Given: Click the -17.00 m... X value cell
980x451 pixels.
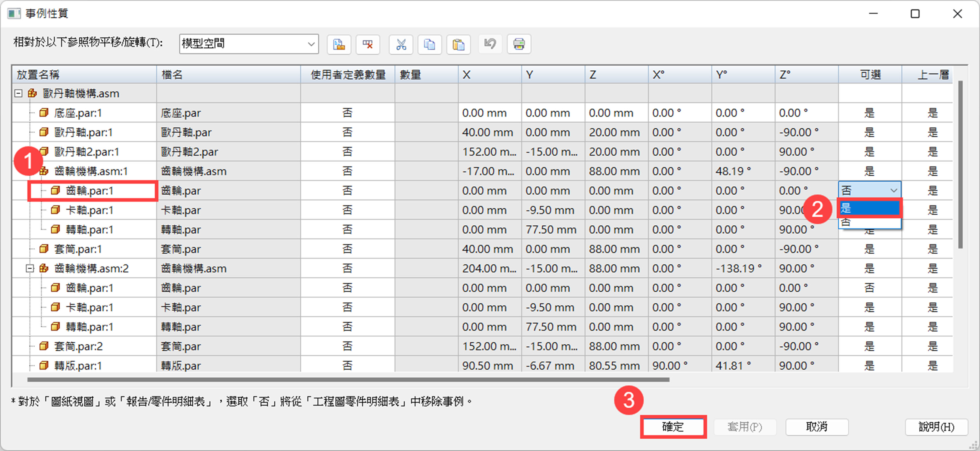Looking at the screenshot, I should (x=490, y=171).
